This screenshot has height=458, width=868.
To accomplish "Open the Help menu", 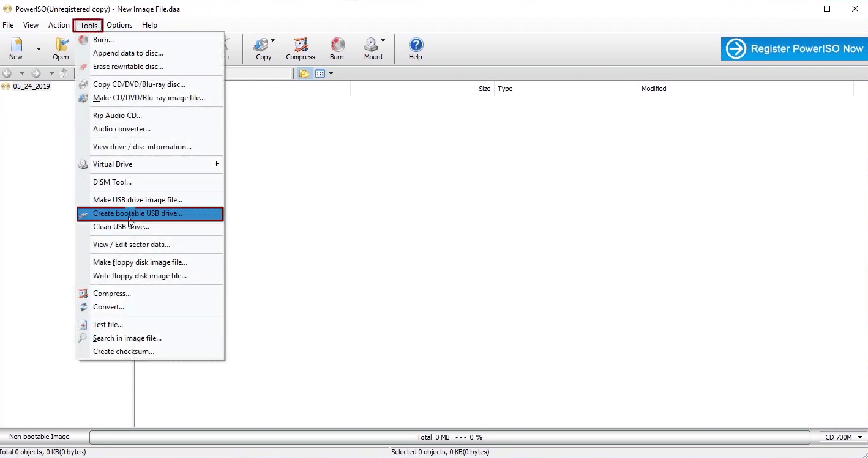I will 149,25.
